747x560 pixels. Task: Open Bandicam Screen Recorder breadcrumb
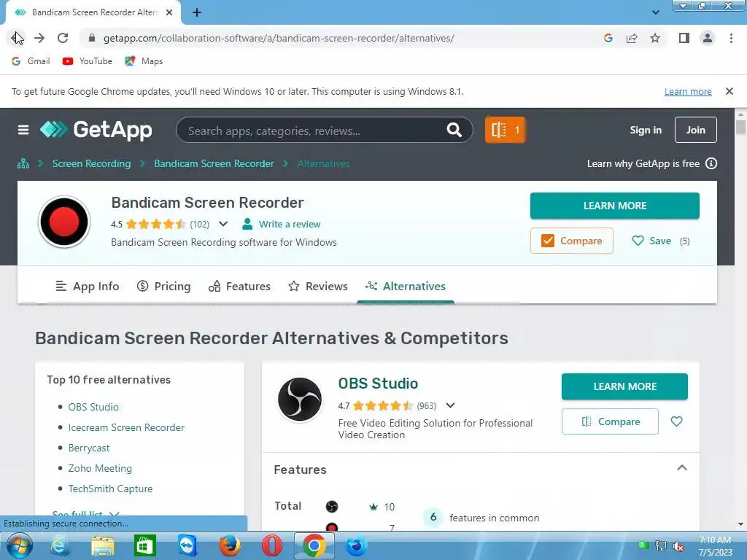pos(214,164)
